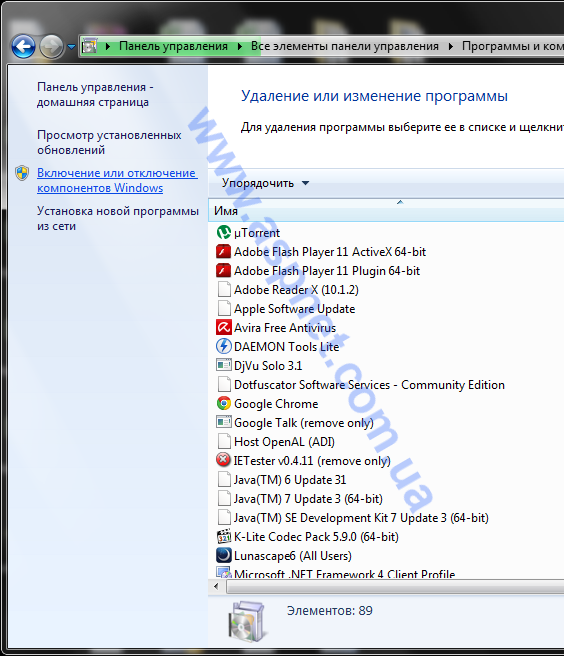564x656 pixels.
Task: Click the Forward navigation arrow button
Action: [x=51, y=46]
